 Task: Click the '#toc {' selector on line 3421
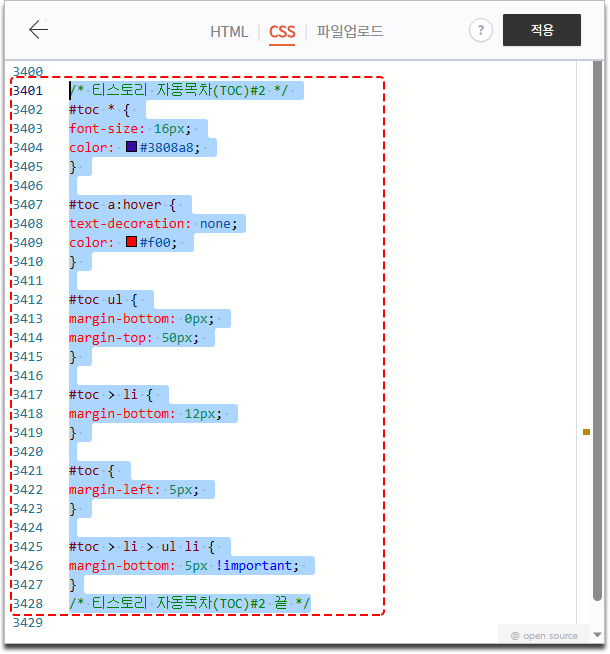click(92, 471)
